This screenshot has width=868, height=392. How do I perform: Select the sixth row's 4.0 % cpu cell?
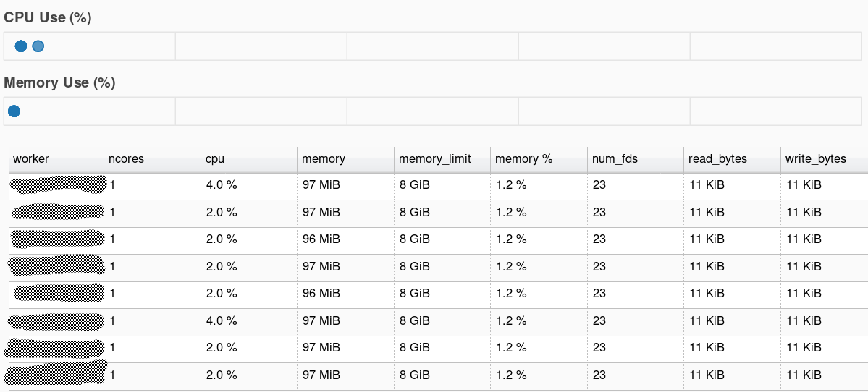tap(222, 321)
